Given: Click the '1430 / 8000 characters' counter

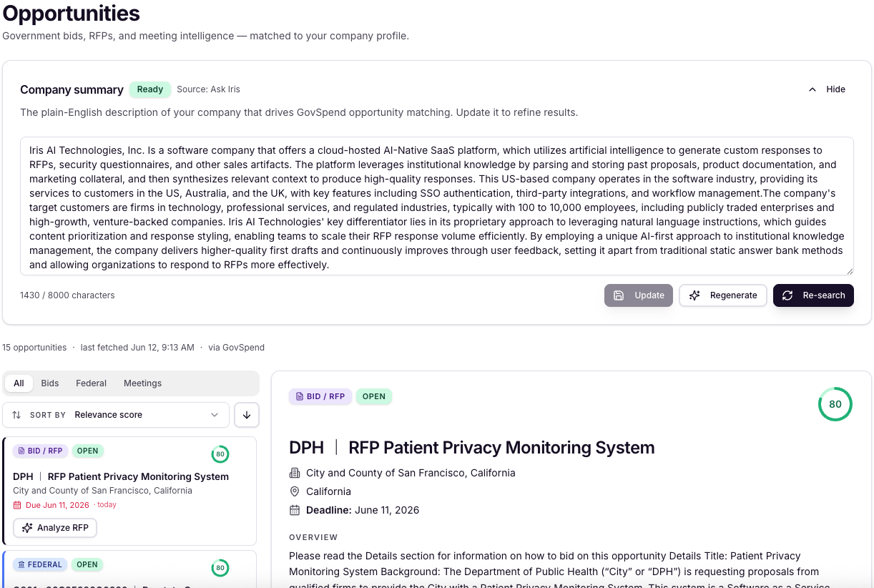Looking at the screenshot, I should (67, 295).
